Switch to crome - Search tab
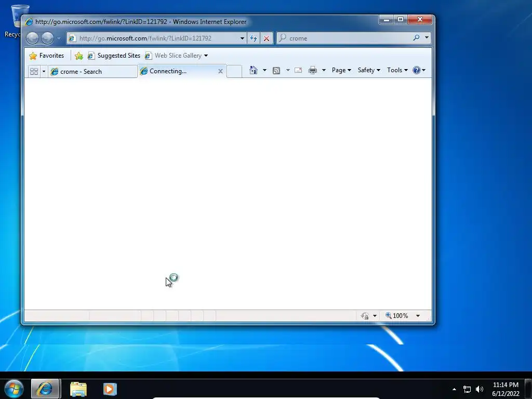Viewport: 532px width, 399px height. pos(92,72)
